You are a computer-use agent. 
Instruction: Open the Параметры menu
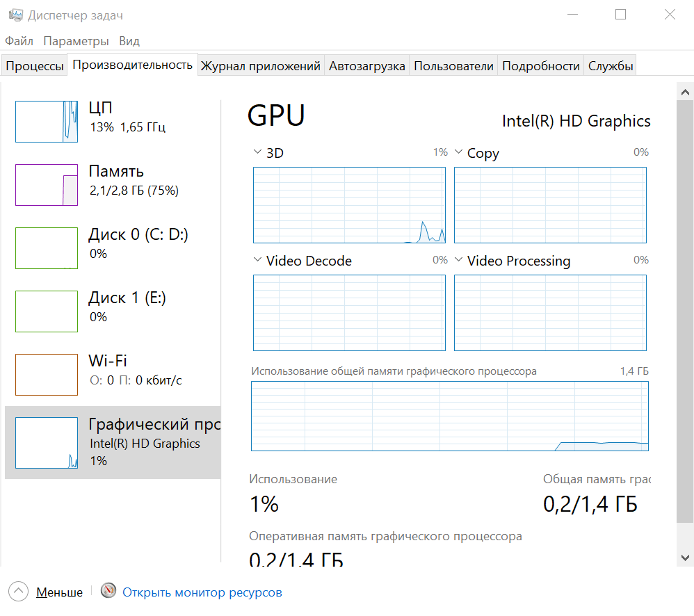click(x=76, y=41)
